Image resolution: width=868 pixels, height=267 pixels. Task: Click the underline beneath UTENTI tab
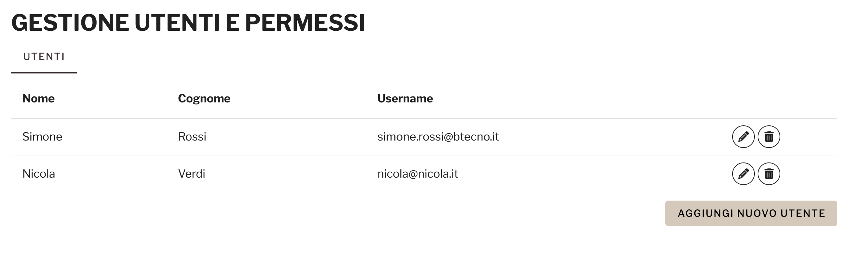click(x=44, y=73)
